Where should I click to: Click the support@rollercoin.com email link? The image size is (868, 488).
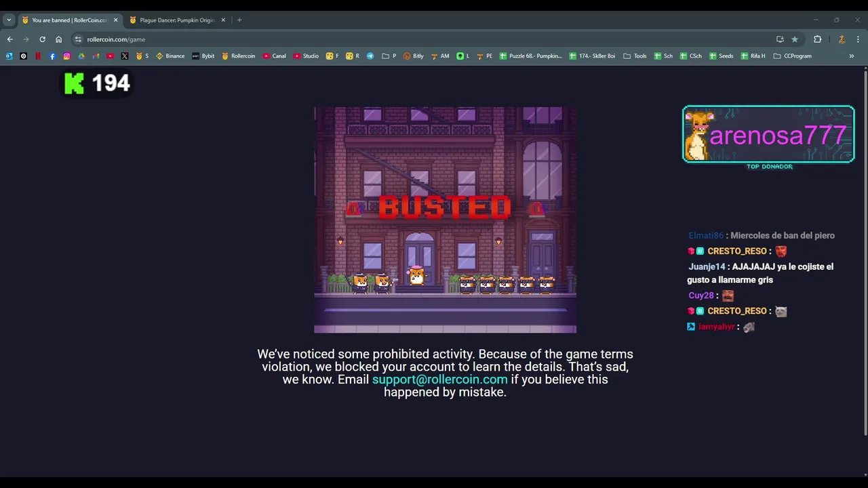pos(439,380)
